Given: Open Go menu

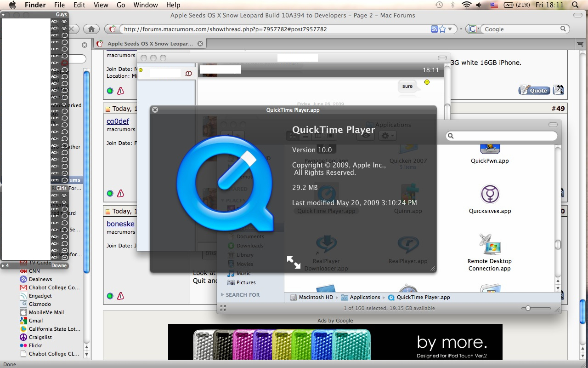Looking at the screenshot, I should [x=121, y=5].
